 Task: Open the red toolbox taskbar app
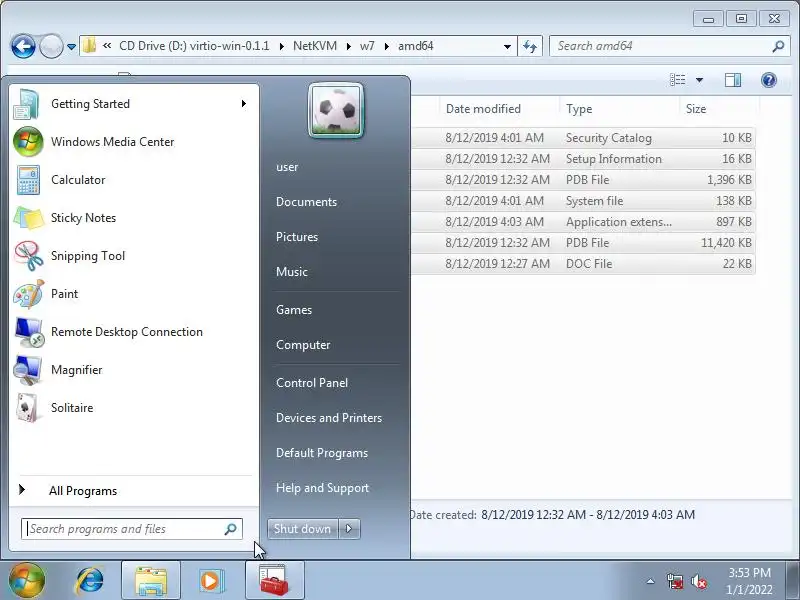[x=274, y=581]
